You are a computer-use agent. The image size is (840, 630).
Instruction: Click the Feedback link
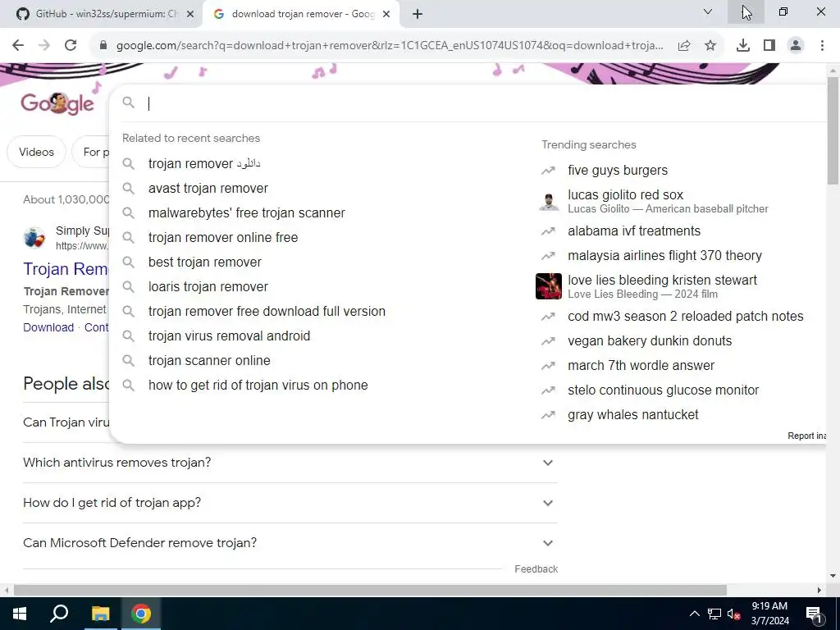point(536,569)
